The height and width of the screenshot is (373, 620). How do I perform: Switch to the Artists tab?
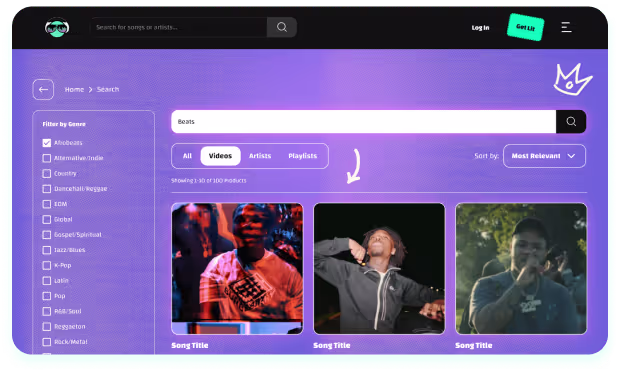click(260, 156)
